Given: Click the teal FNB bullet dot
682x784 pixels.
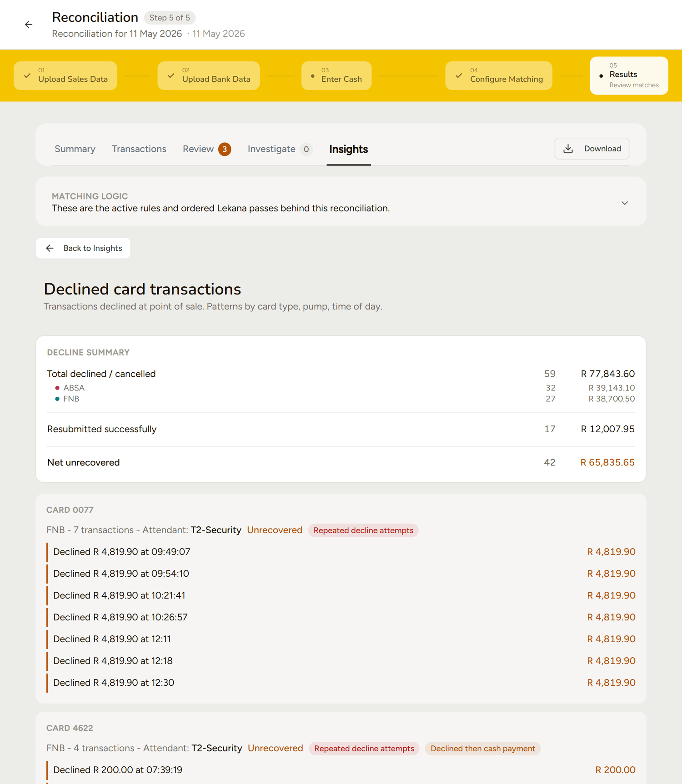Looking at the screenshot, I should pos(57,399).
